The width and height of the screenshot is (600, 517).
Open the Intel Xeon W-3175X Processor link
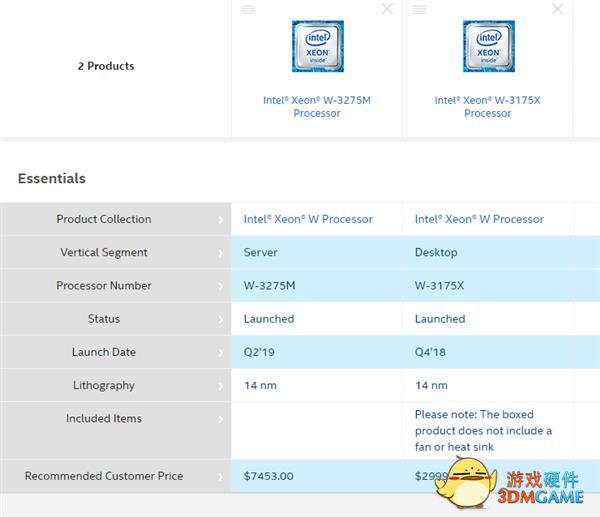coord(488,107)
